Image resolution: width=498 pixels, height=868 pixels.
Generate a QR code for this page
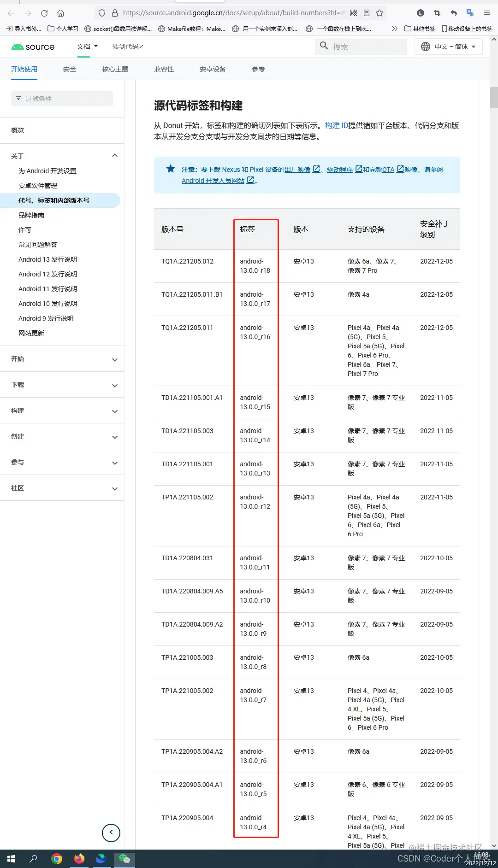[x=354, y=13]
